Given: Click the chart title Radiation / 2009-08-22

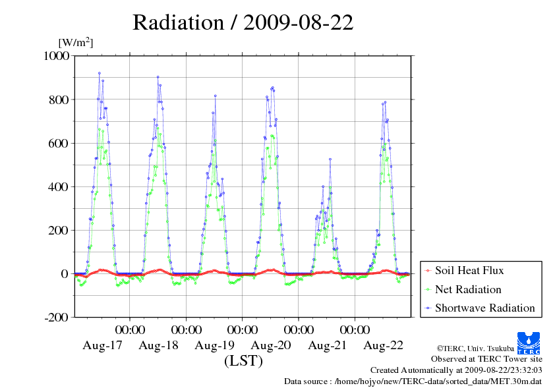Looking at the screenshot, I should point(243,23).
